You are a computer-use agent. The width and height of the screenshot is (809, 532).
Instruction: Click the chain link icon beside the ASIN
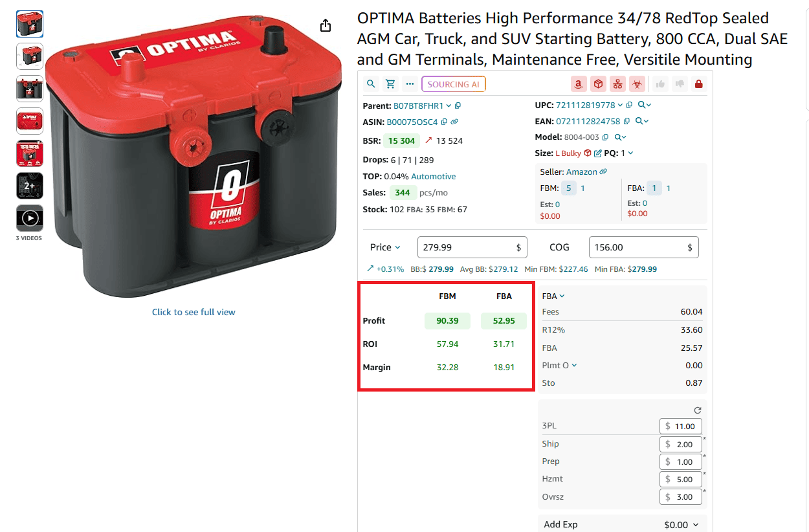pyautogui.click(x=454, y=122)
